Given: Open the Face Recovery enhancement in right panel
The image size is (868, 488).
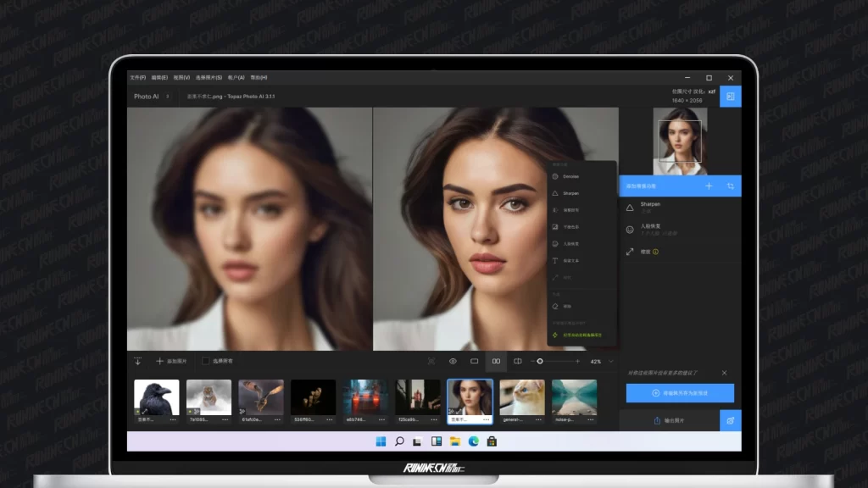Looking at the screenshot, I should point(650,229).
